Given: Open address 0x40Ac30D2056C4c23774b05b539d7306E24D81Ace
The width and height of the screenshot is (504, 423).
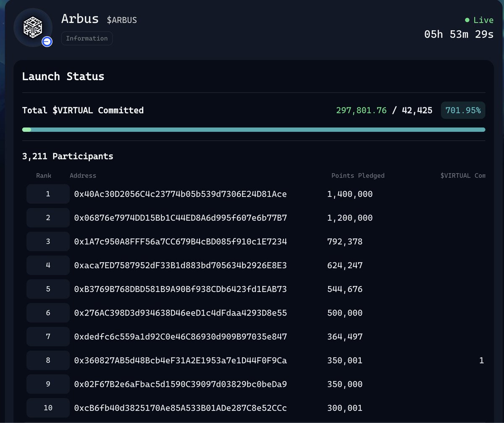Looking at the screenshot, I should tap(181, 194).
